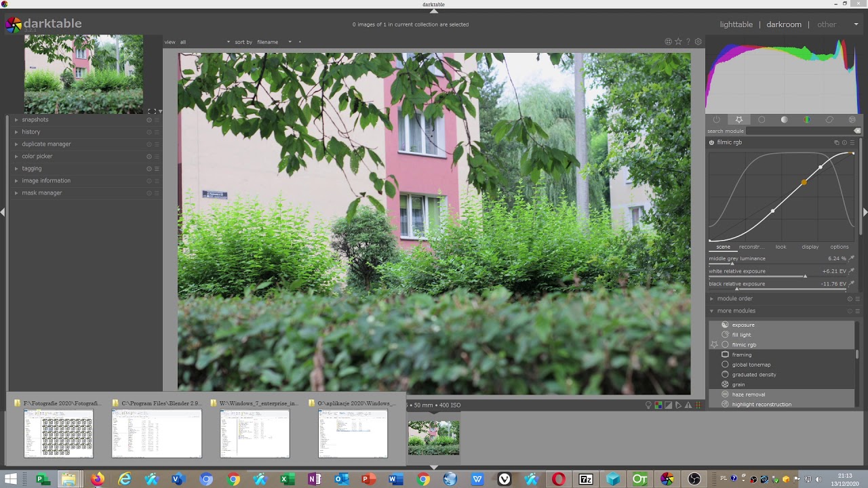Select the tone modules gradient circle group

pos(784,120)
